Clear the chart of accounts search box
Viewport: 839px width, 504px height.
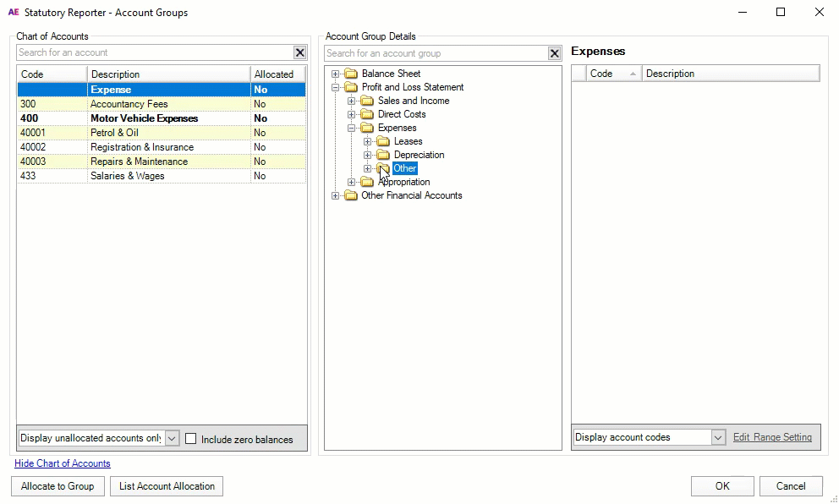click(x=299, y=52)
